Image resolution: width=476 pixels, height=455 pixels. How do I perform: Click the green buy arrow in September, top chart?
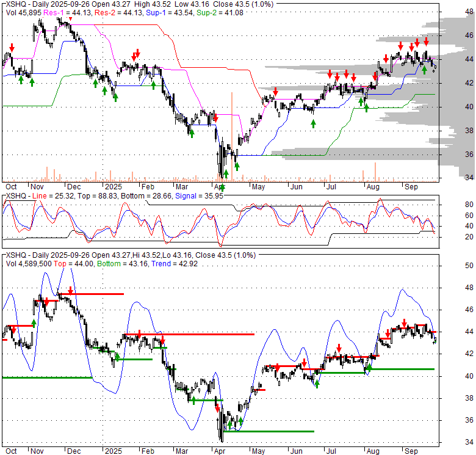424,70
